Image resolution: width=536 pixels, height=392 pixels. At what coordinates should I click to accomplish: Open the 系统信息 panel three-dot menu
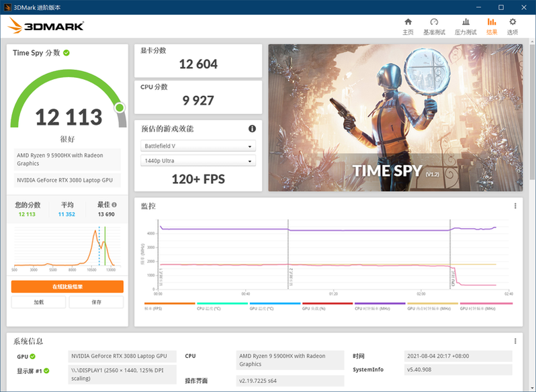(515, 341)
